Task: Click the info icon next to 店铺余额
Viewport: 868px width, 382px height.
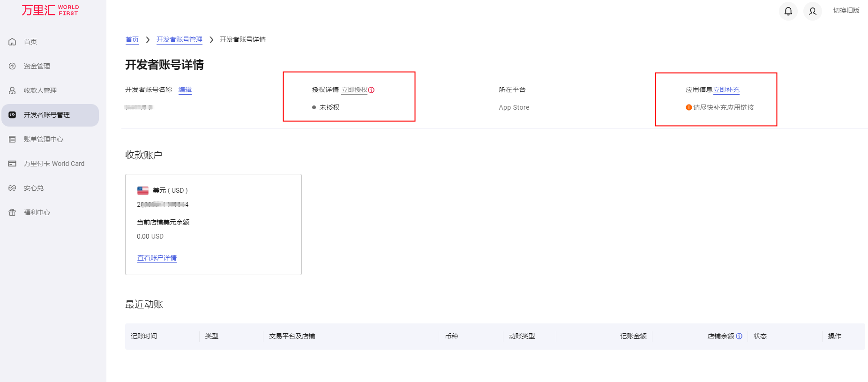Action: [x=739, y=336]
